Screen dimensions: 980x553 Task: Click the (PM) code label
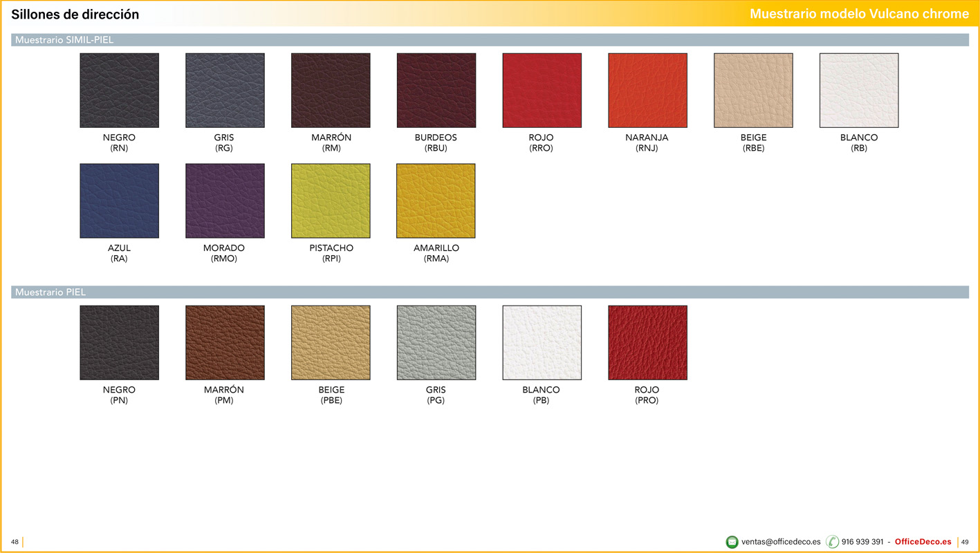(x=224, y=400)
